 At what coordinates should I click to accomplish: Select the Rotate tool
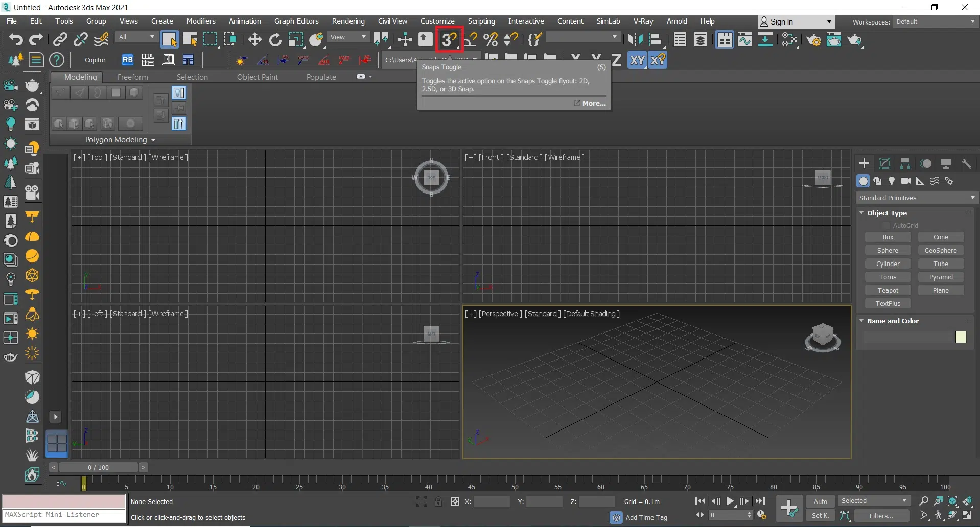point(275,39)
